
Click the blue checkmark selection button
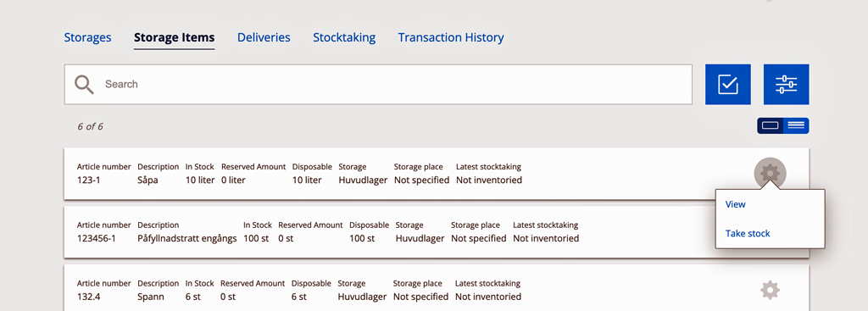tap(727, 84)
